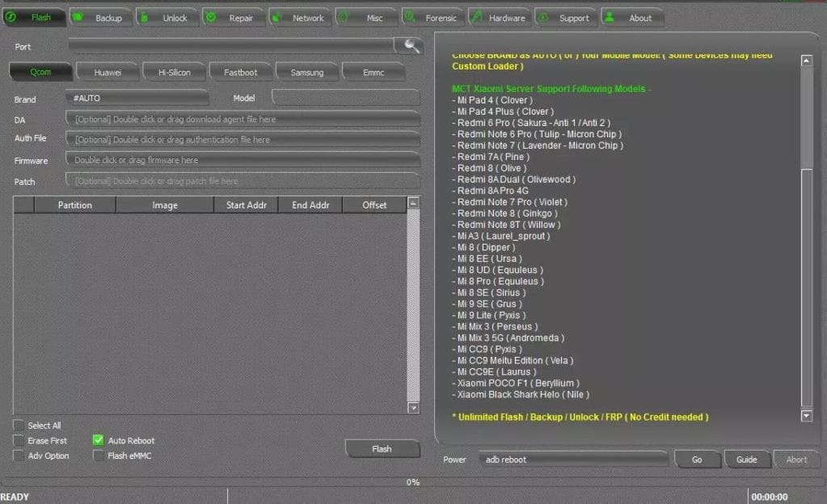This screenshot has height=504, width=827.
Task: Open the Repair tools icon
Action: point(211,16)
